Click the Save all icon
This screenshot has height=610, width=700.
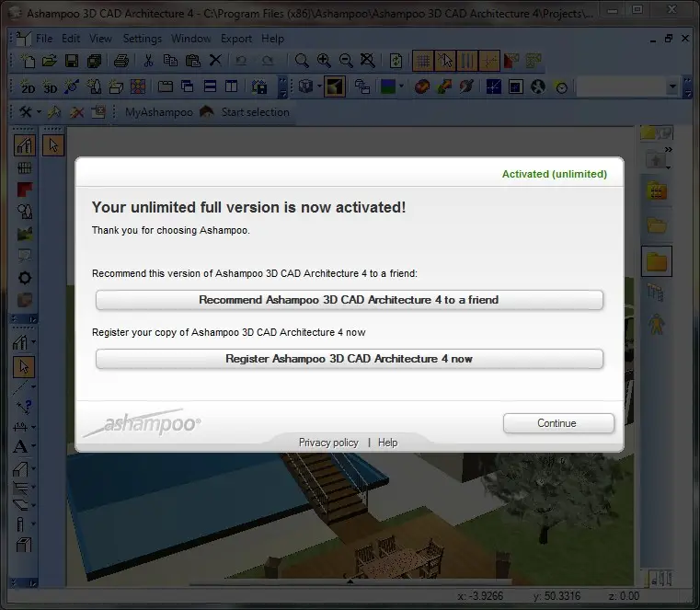point(94,61)
